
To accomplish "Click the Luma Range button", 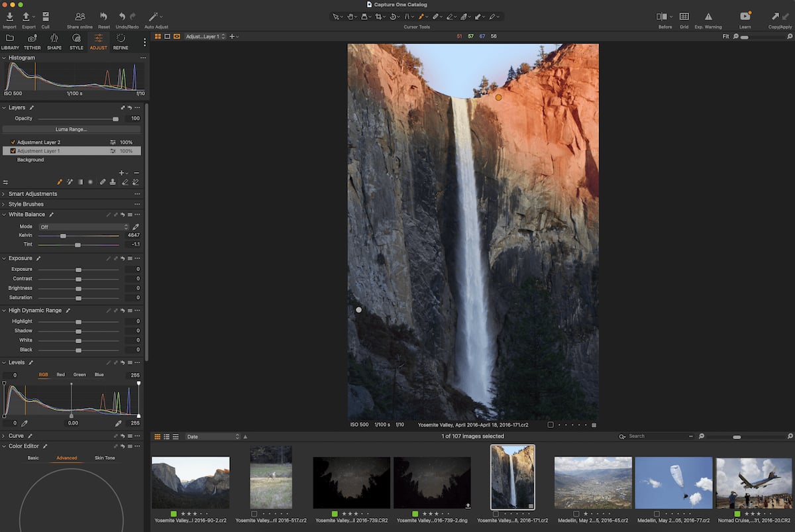I will pos(72,128).
